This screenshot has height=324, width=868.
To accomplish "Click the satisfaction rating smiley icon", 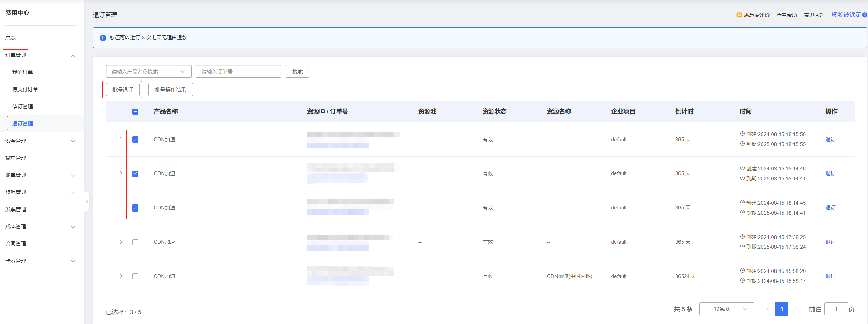I will pos(739,15).
